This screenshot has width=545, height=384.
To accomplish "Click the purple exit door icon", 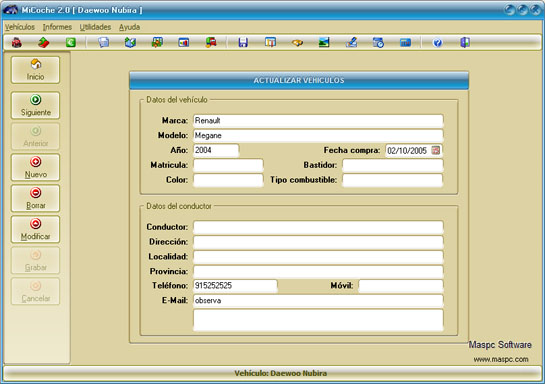I will point(465,43).
